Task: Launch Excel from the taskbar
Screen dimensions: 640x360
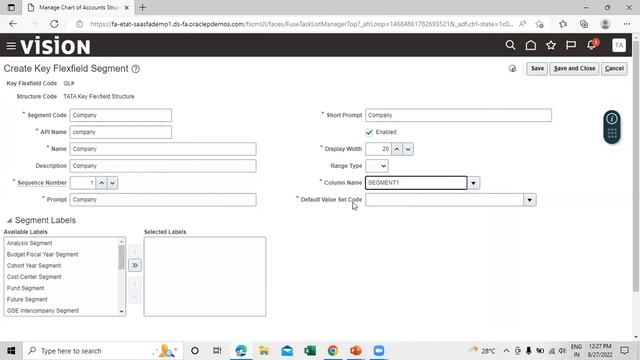Action: pyautogui.click(x=310, y=351)
